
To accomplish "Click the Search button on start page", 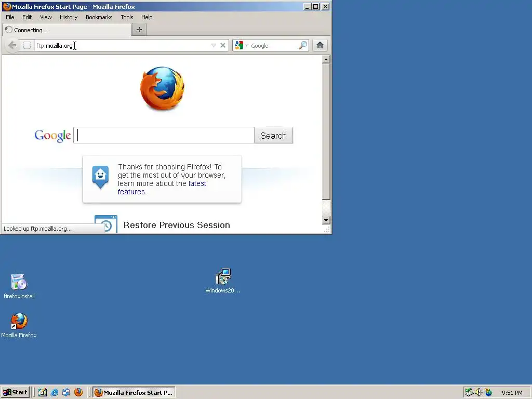I will coord(273,136).
